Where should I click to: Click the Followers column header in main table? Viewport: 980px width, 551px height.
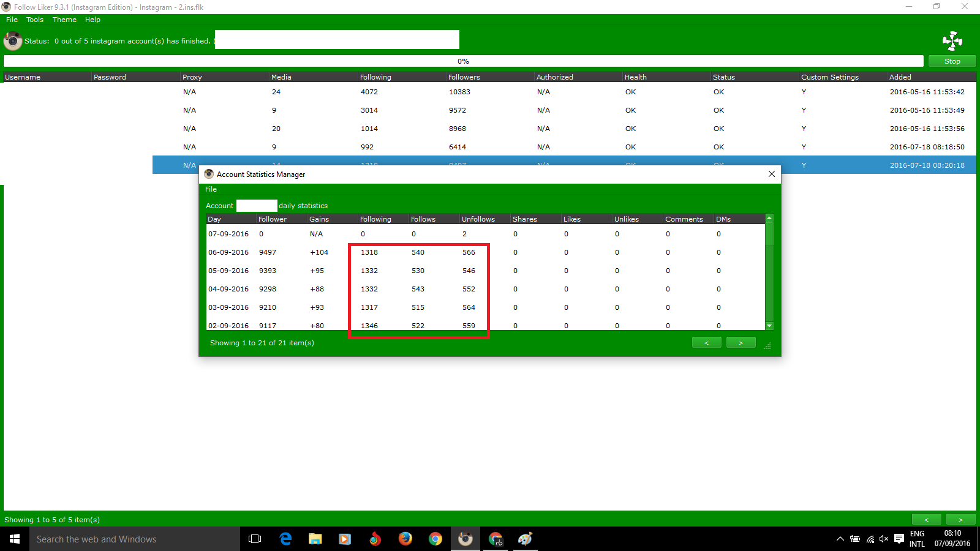490,77
